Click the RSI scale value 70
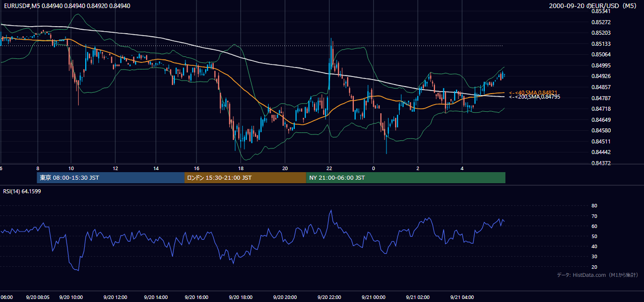644x302 pixels. coord(594,216)
